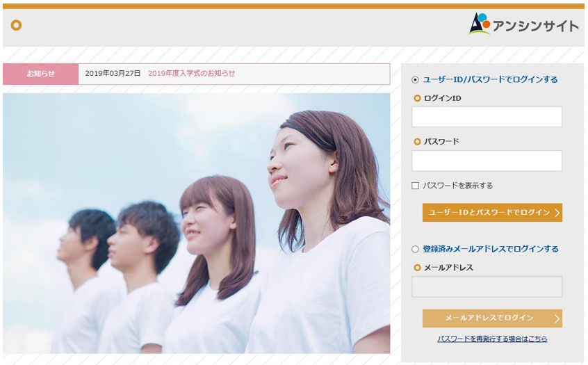588x365 pixels.
Task: Click the アンシンサイト logo
Action: click(523, 25)
